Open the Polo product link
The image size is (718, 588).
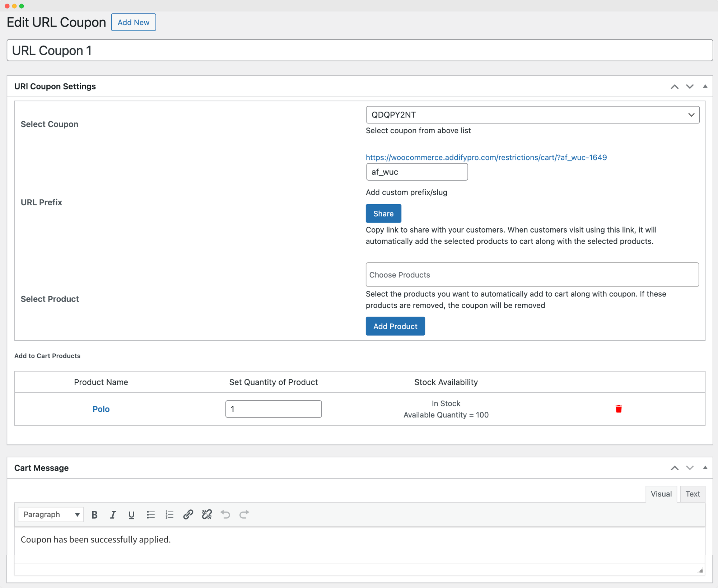click(x=101, y=409)
